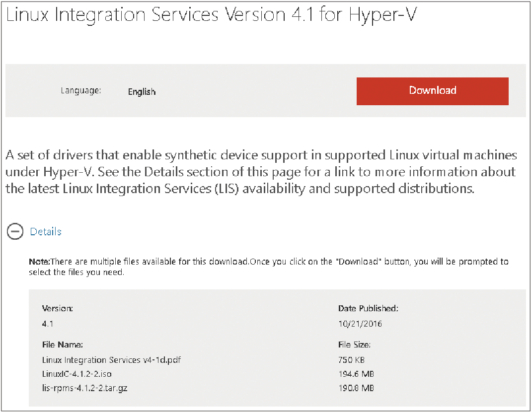Viewport: 532px width, 413px height.
Task: Click the 194.6 MB file size
Action: click(356, 374)
